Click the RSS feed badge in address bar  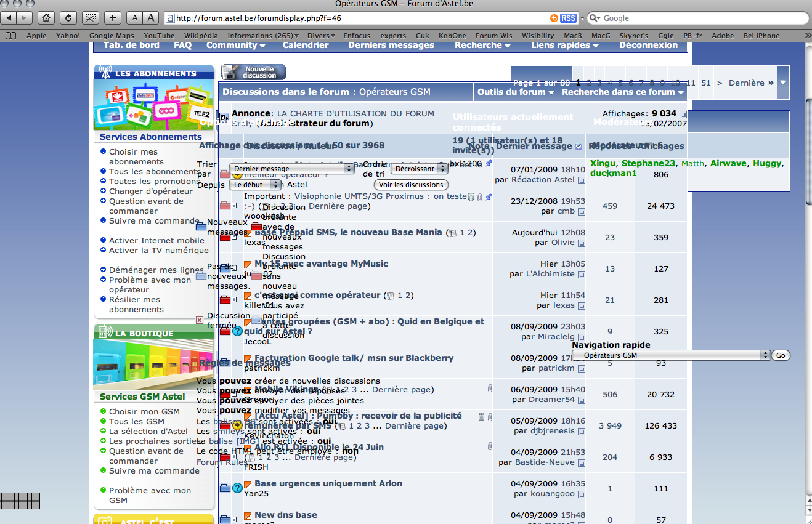[569, 18]
